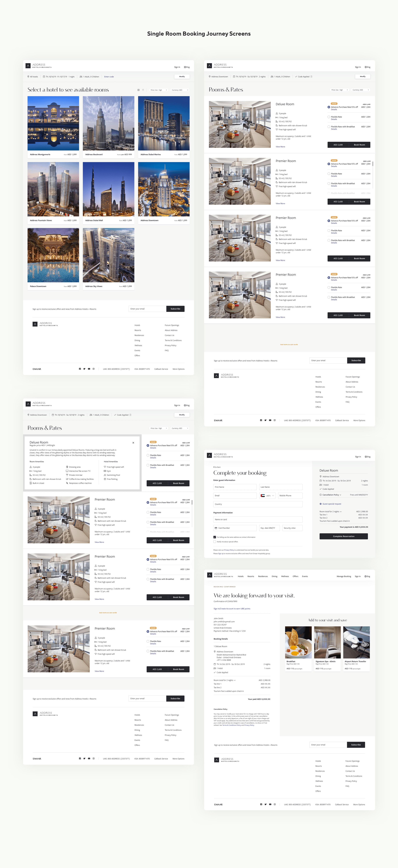Viewport: 398px width, 868px height.
Task: Click All hotels location pin icon
Action: pos(28,76)
